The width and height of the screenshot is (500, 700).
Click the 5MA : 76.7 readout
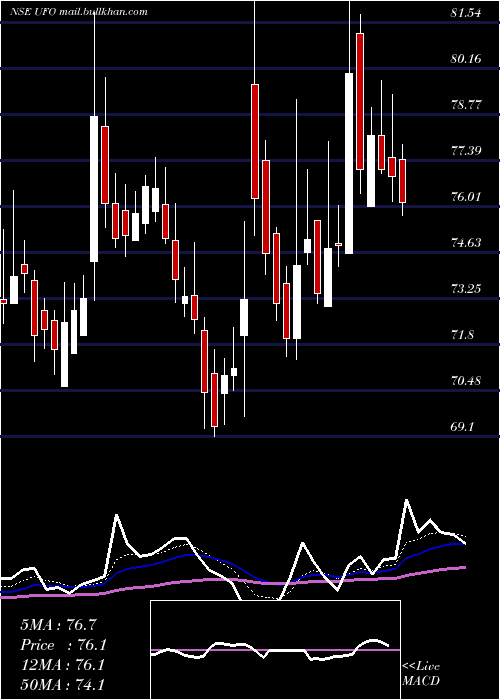[58, 625]
